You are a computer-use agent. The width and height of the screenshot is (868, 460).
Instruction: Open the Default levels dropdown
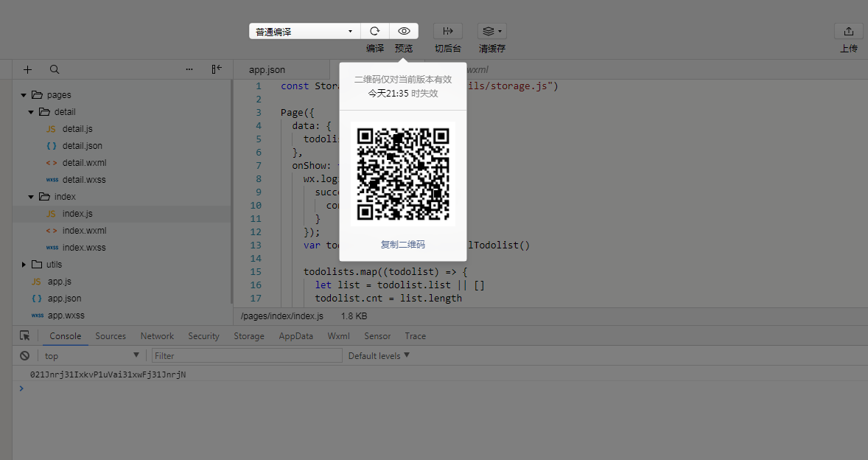(379, 355)
